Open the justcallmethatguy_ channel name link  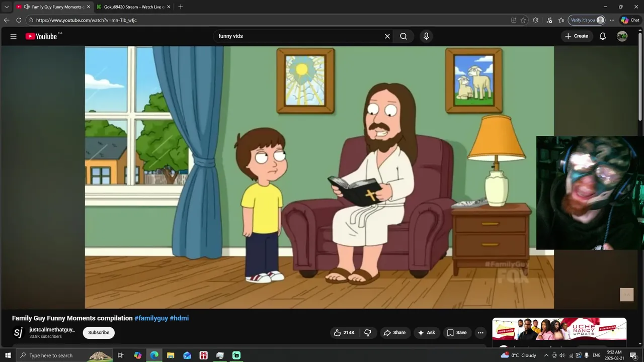pyautogui.click(x=52, y=330)
